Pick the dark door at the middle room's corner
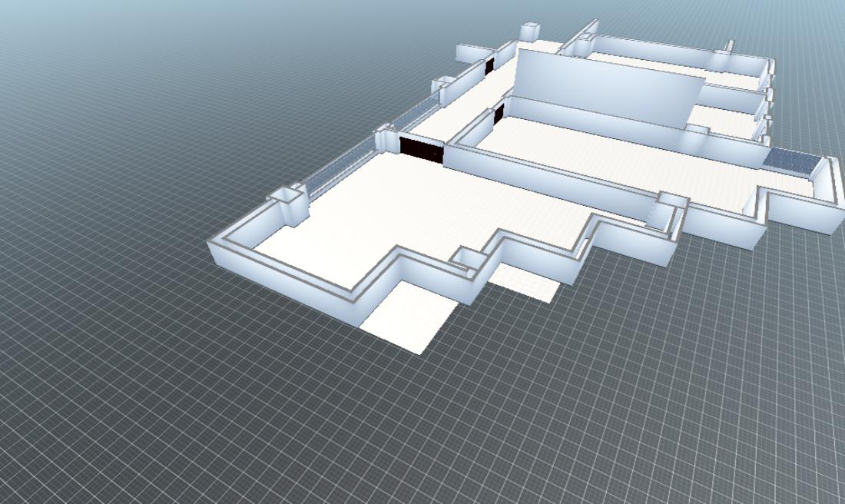The width and height of the screenshot is (845, 504). tap(499, 115)
